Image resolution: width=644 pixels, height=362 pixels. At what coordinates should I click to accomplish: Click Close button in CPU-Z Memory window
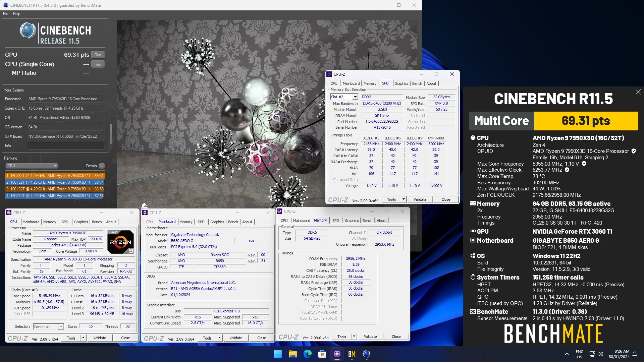(x=396, y=337)
